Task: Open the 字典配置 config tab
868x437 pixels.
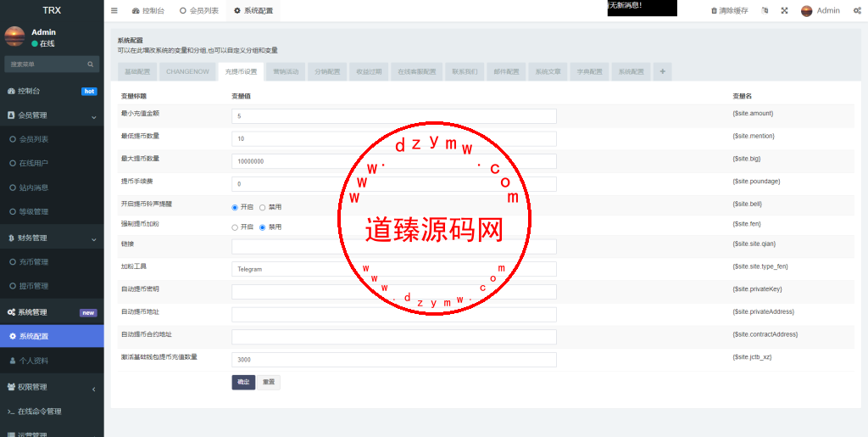Action: coord(590,72)
